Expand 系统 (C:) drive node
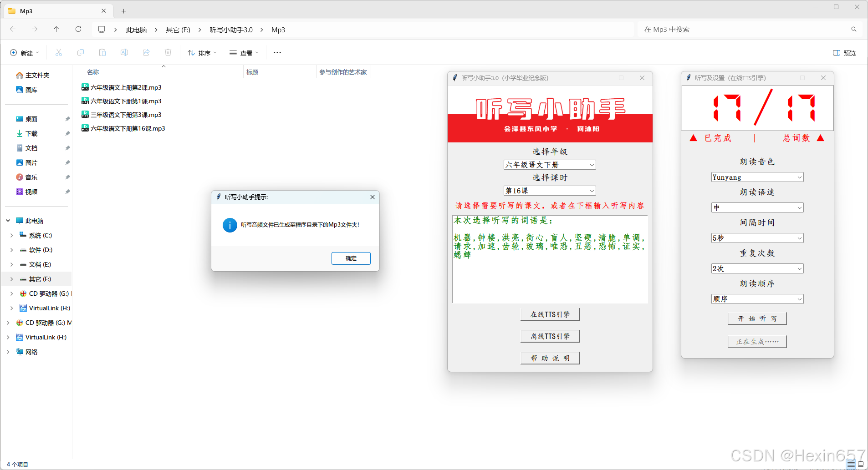868x470 pixels. [11, 235]
